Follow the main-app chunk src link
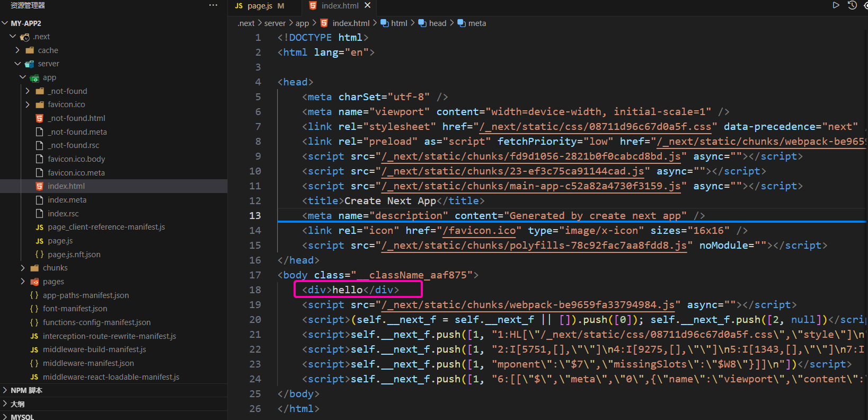The height and width of the screenshot is (420, 868). [531, 186]
